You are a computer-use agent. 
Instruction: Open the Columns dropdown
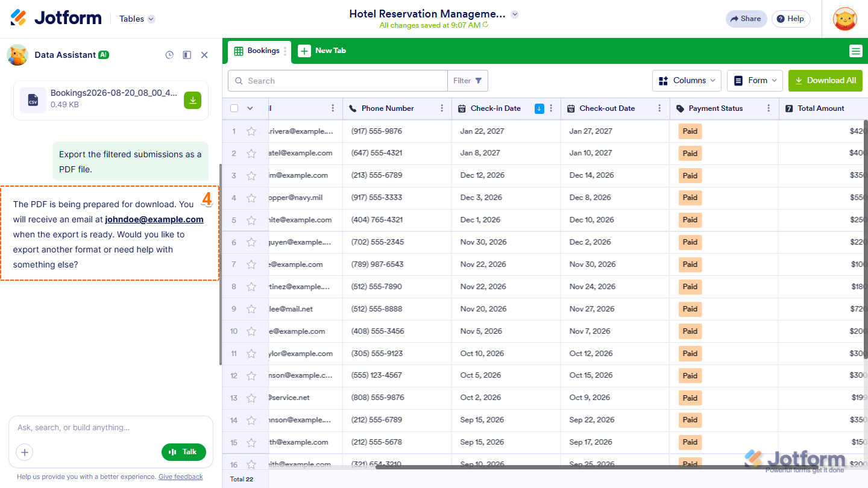pyautogui.click(x=687, y=81)
